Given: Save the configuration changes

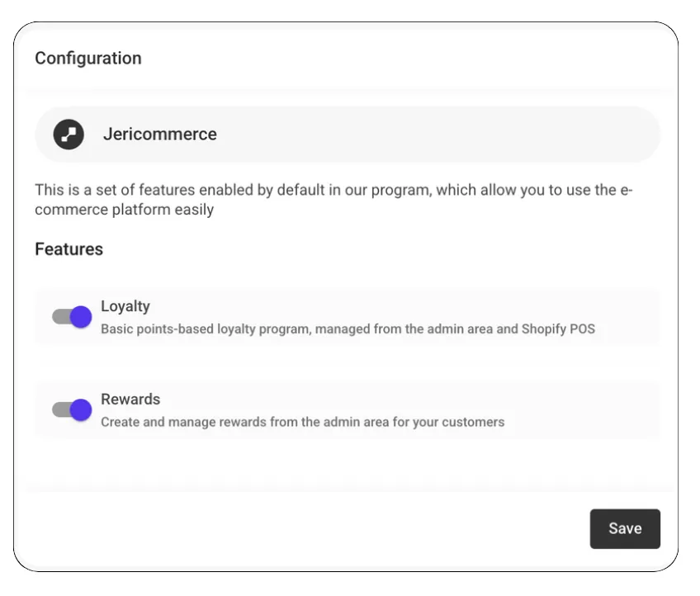Looking at the screenshot, I should (625, 529).
